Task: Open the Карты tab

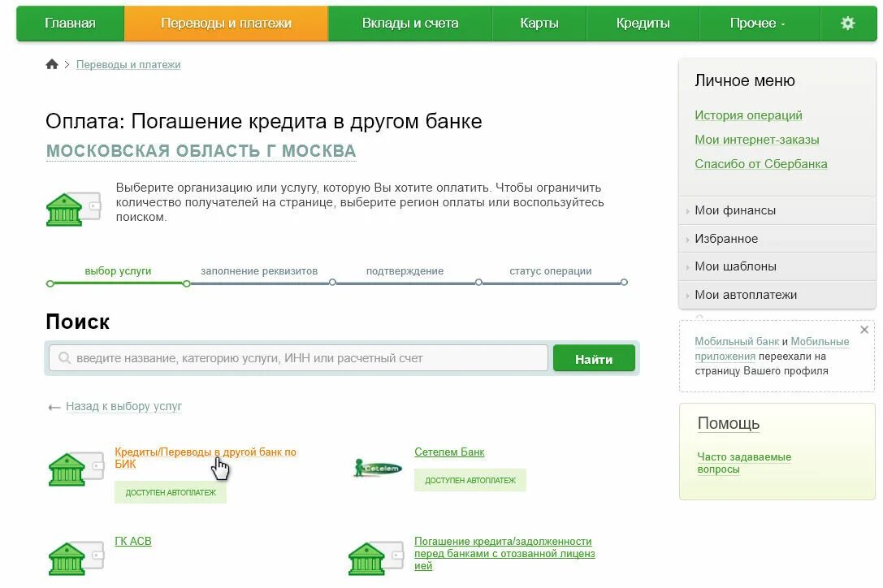Action: tap(539, 24)
